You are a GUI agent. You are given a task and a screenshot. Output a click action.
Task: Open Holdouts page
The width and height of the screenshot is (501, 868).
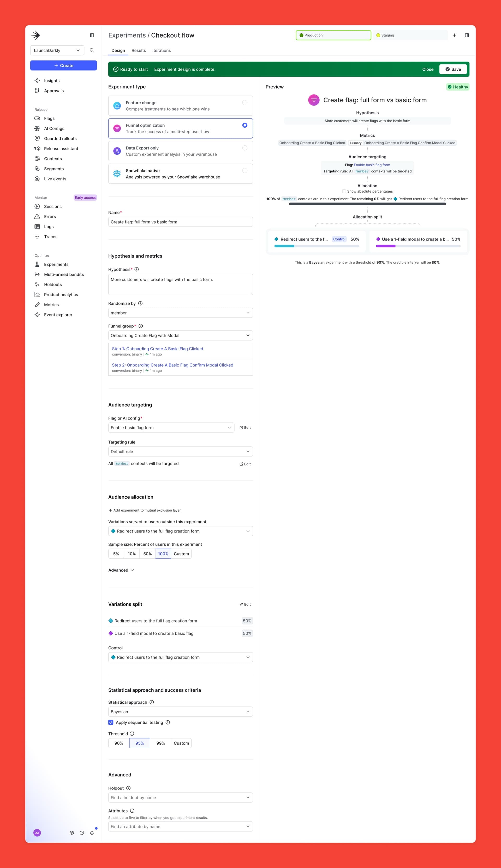coord(53,285)
